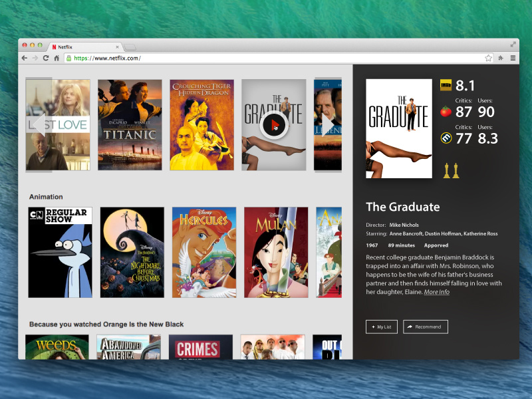532x399 pixels.
Task: Click the '89 minutes' runtime text
Action: 402,245
